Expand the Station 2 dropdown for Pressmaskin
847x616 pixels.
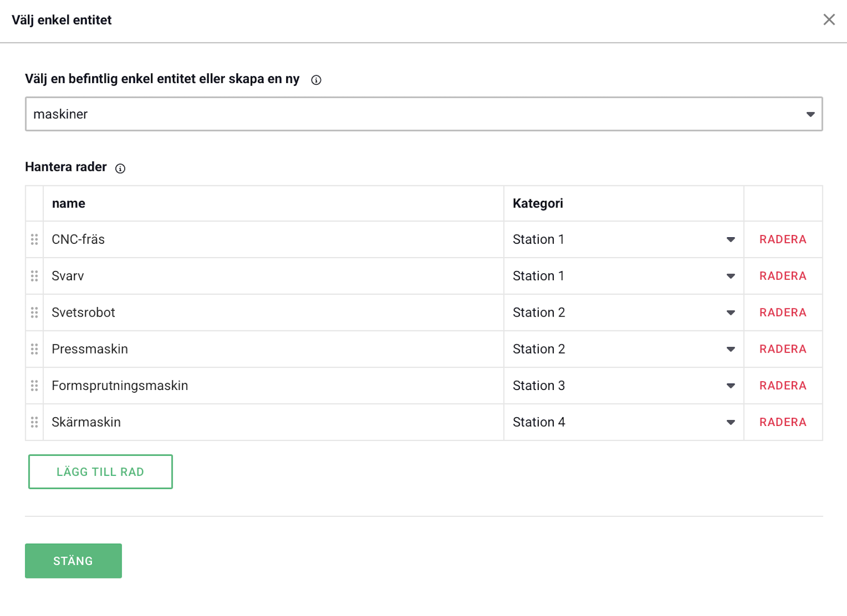[623, 349]
